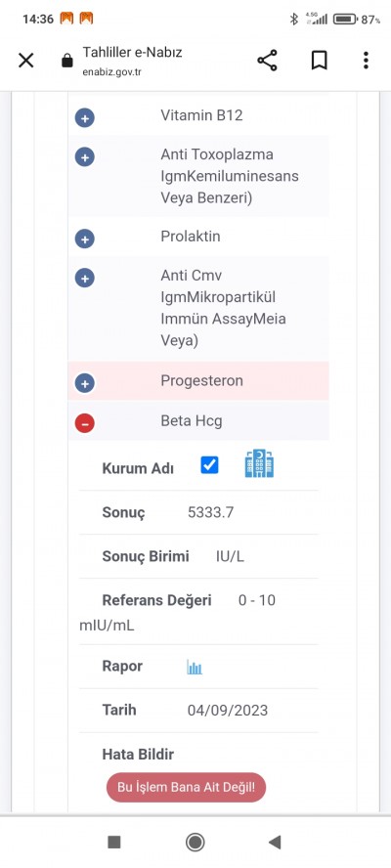Image resolution: width=391 pixels, height=868 pixels.
Task: Open the three-dot browser menu
Action: [x=366, y=61]
